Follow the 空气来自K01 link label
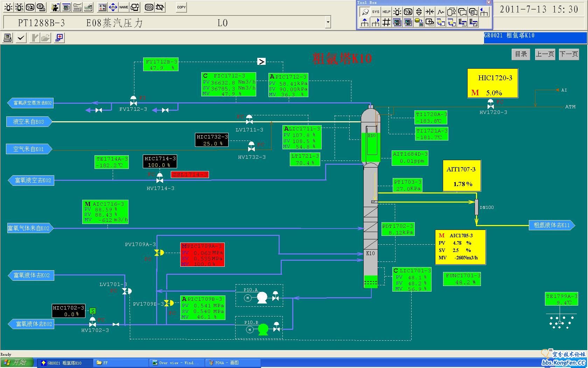 pos(29,149)
